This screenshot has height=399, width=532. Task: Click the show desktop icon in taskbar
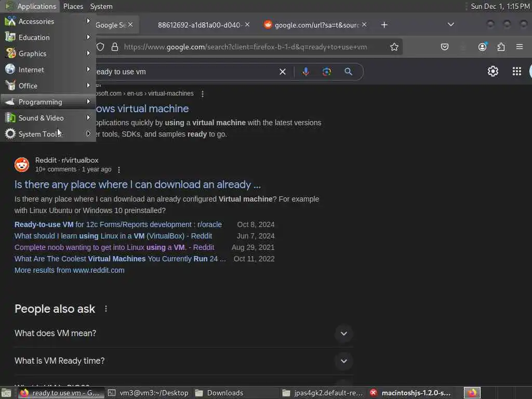(6, 393)
